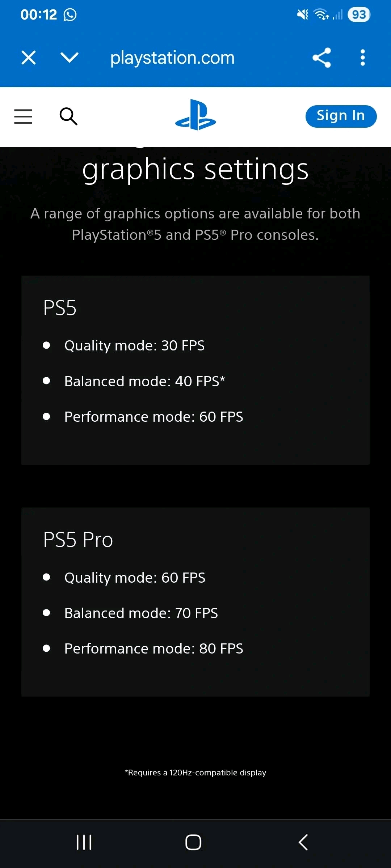The width and height of the screenshot is (391, 868).
Task: Go to PlayStation home via logo
Action: (x=195, y=115)
